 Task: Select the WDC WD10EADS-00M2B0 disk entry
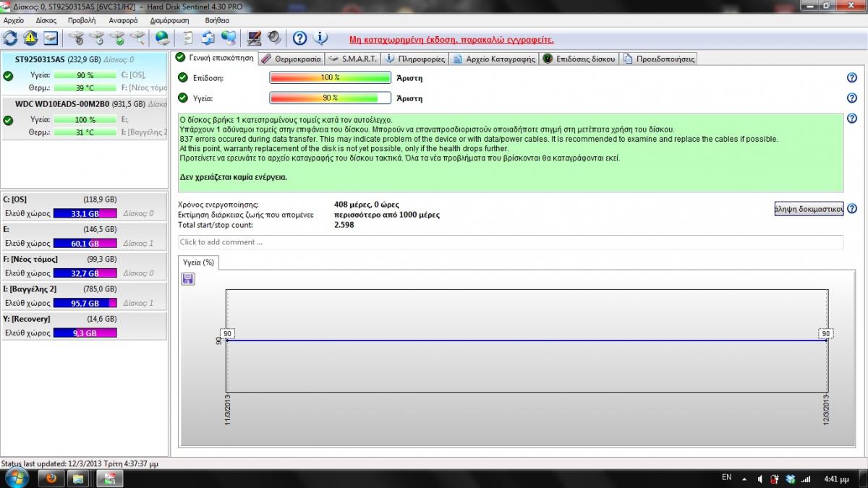click(85, 118)
